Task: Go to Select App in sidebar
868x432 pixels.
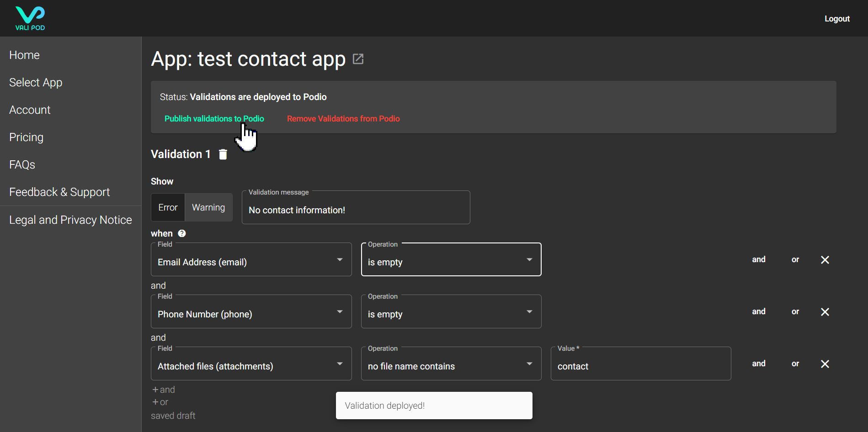Action: coord(36,82)
